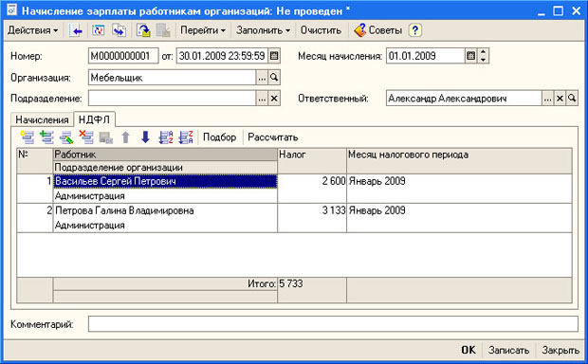Click the document date field
The image size is (588, 364).
coord(222,56)
